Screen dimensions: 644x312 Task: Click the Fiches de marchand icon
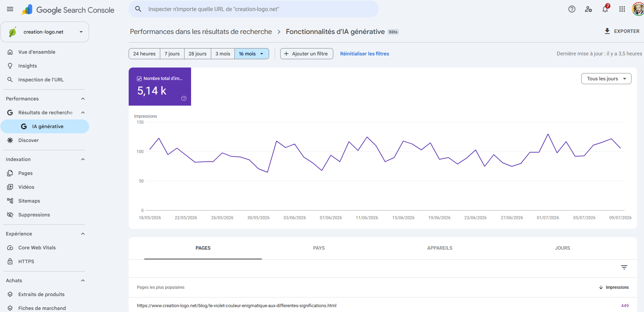[x=10, y=308]
